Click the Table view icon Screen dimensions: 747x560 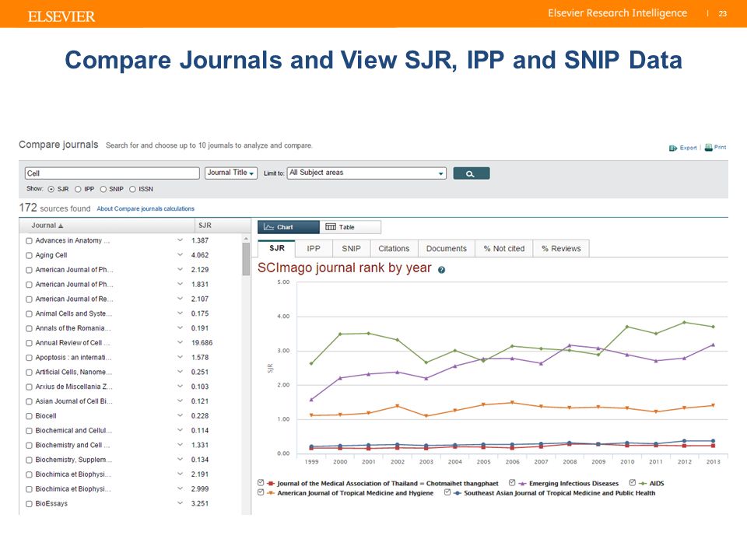click(x=331, y=227)
